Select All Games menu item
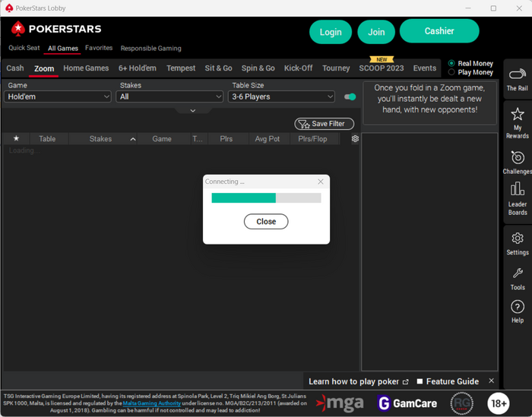 63,49
